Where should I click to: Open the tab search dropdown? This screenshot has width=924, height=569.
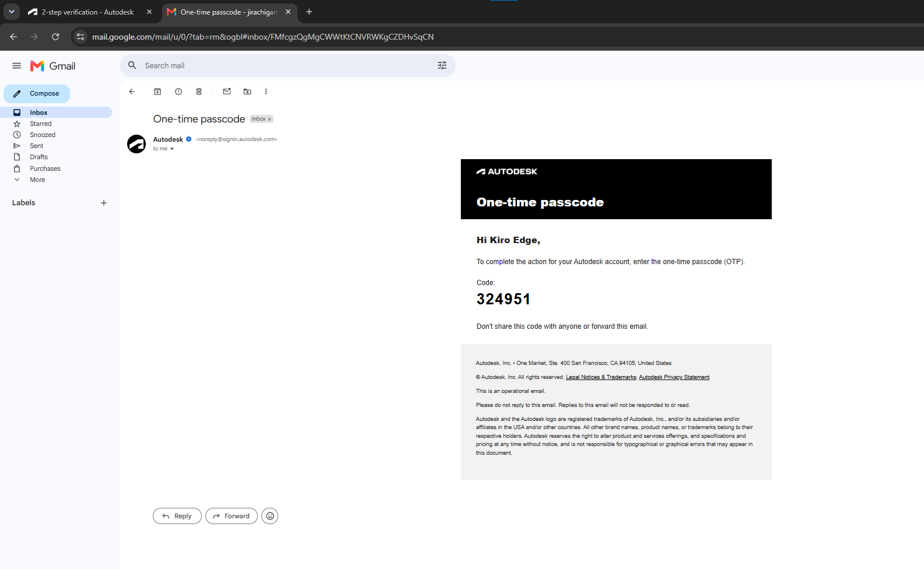11,12
